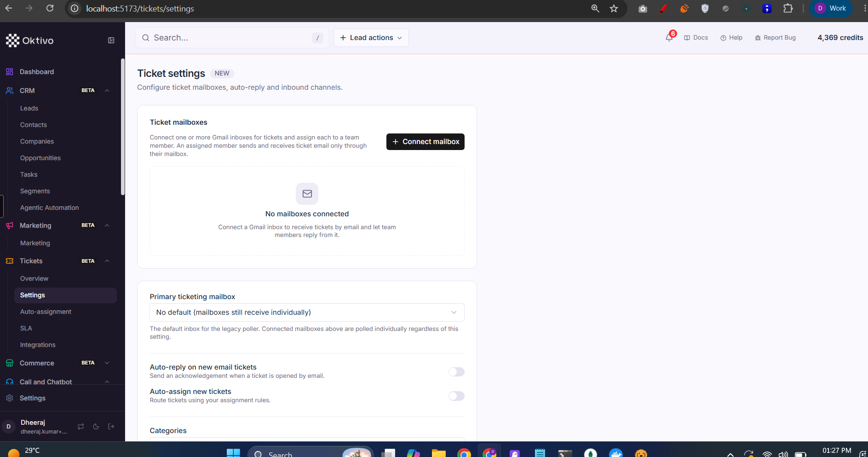Click Report Bug

[x=775, y=38]
